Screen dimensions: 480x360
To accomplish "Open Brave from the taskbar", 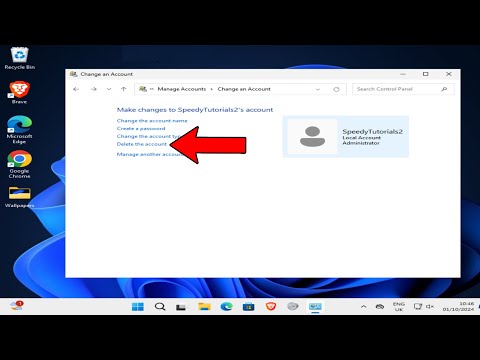I will (271, 306).
